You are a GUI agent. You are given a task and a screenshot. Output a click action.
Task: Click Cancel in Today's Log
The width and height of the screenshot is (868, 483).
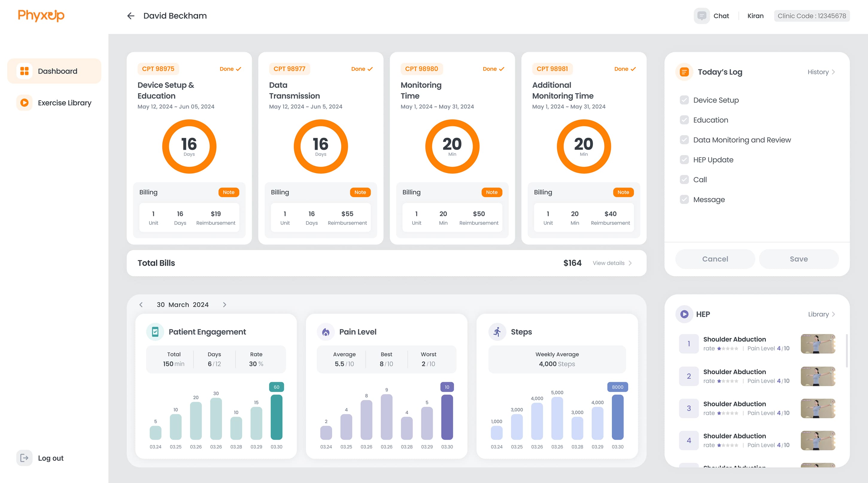(715, 259)
